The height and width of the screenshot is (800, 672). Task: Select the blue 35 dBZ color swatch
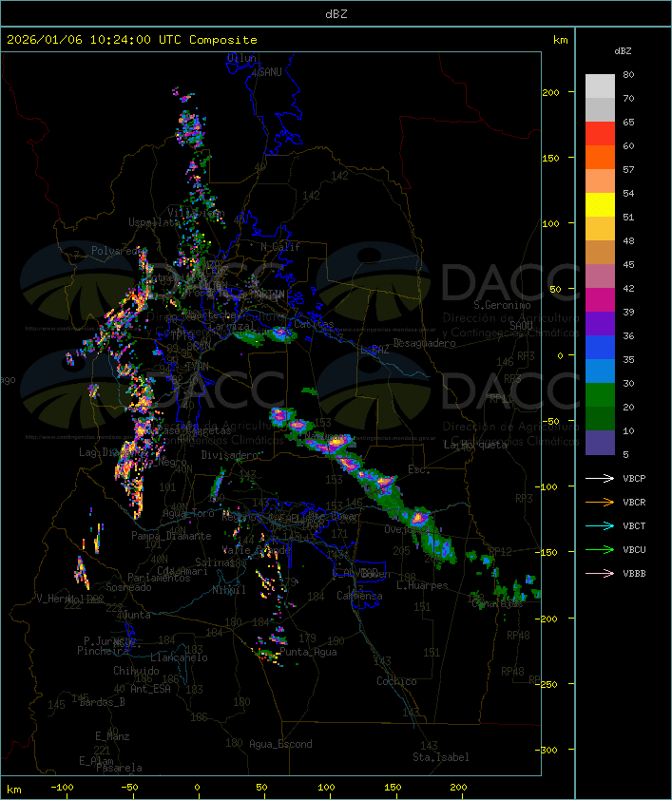click(x=600, y=347)
